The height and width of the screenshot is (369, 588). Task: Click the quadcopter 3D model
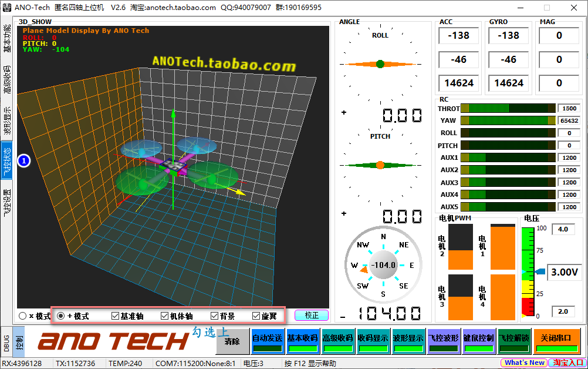(177, 166)
